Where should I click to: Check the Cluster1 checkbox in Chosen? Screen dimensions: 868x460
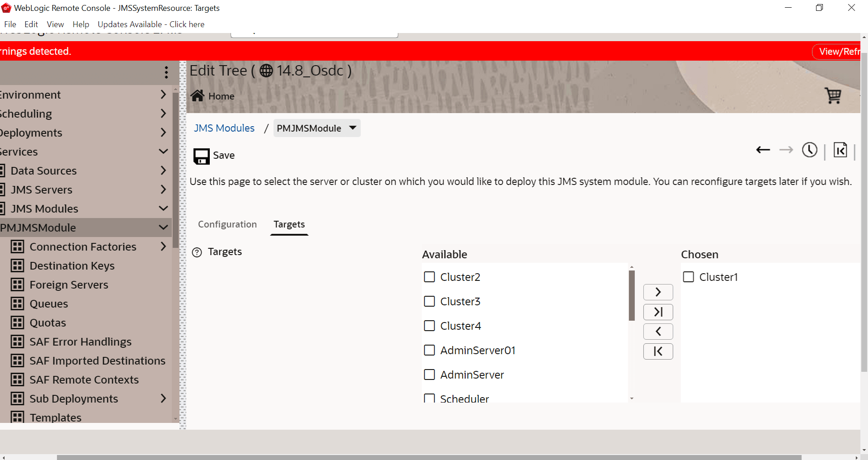click(689, 277)
